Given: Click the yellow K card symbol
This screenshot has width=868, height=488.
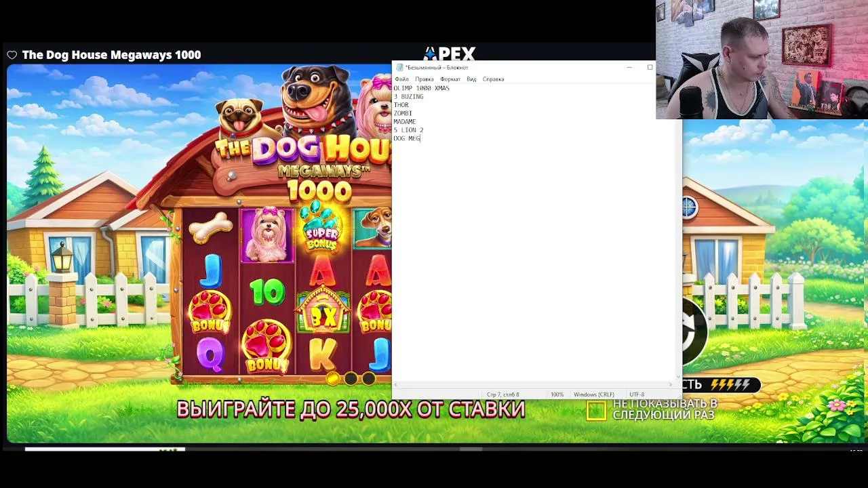Looking at the screenshot, I should coord(323,354).
